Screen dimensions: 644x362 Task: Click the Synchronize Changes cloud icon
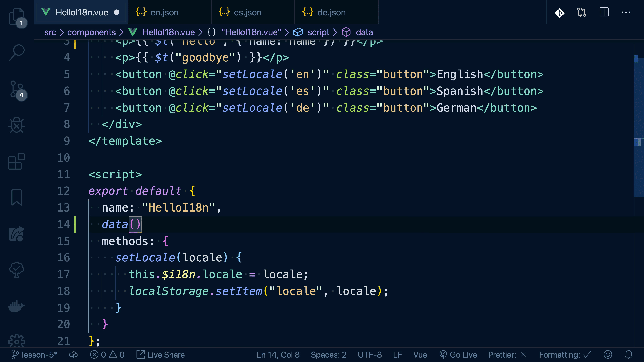(x=73, y=355)
